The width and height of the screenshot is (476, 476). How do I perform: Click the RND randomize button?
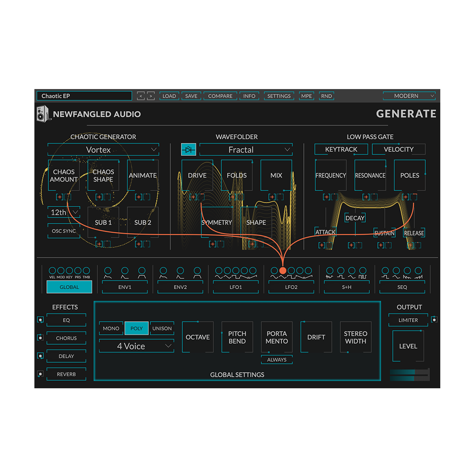point(326,96)
